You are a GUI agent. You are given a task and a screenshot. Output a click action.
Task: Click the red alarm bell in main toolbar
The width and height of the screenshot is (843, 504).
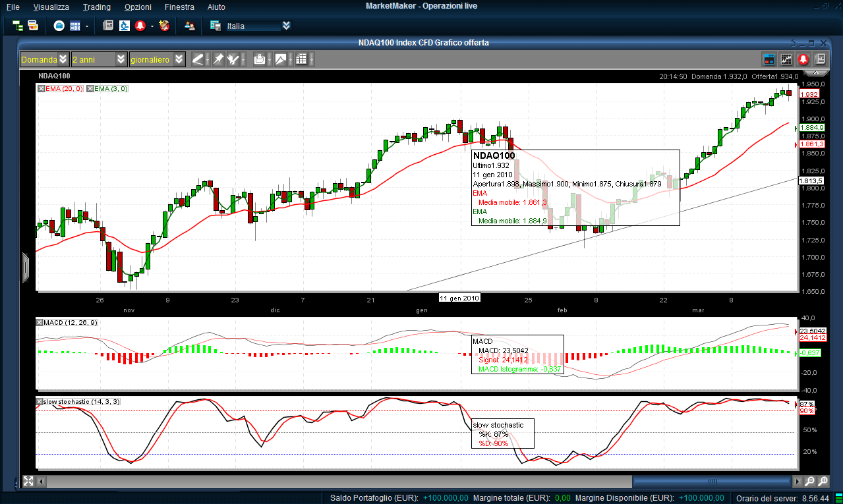(x=140, y=26)
